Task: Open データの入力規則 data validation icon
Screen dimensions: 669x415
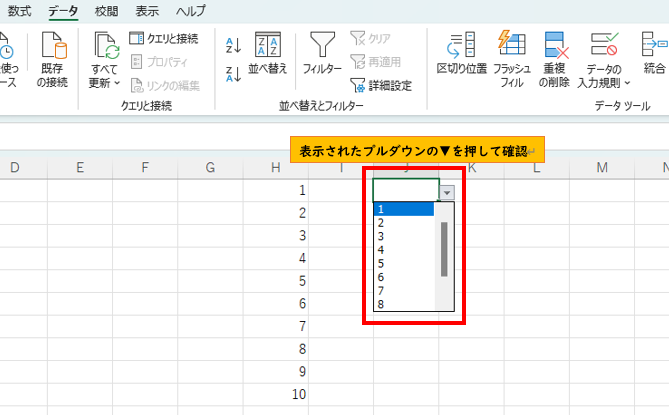Action: pos(604,44)
